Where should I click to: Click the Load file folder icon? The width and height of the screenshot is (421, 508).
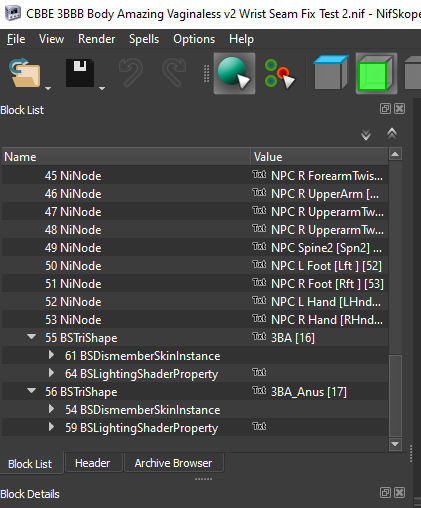click(x=25, y=73)
